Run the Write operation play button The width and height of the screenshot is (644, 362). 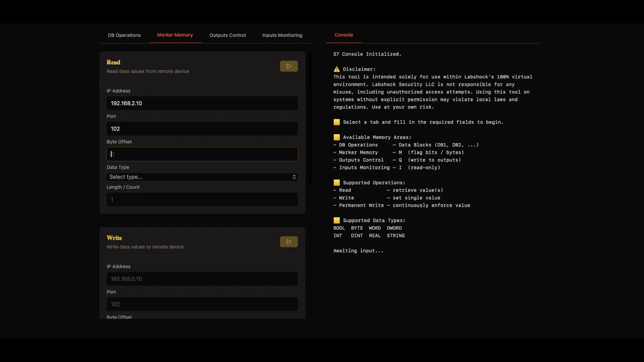289,242
